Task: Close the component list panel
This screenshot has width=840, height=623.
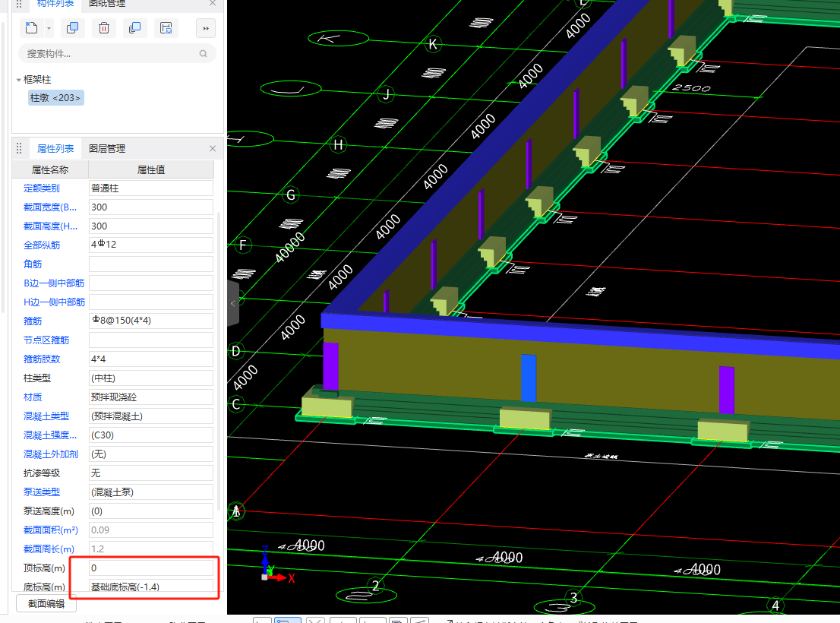Action: pos(213,3)
